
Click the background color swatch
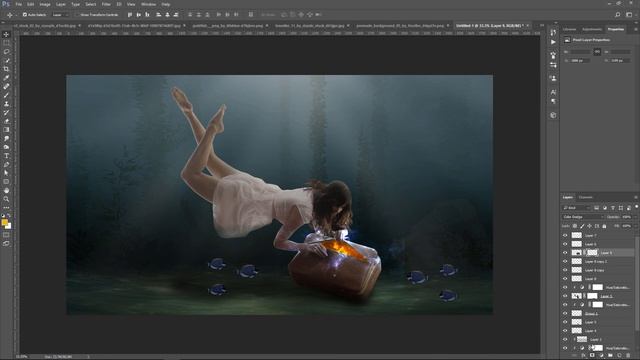pyautogui.click(x=9, y=226)
